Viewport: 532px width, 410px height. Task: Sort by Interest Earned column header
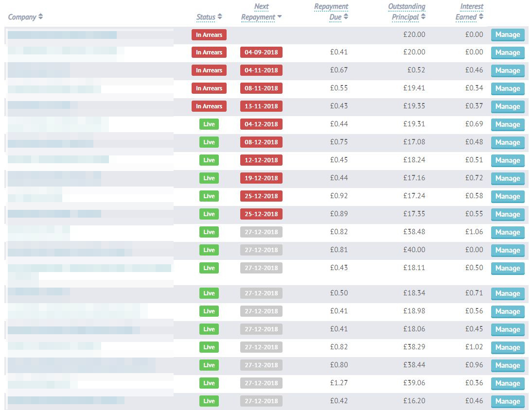click(x=469, y=12)
